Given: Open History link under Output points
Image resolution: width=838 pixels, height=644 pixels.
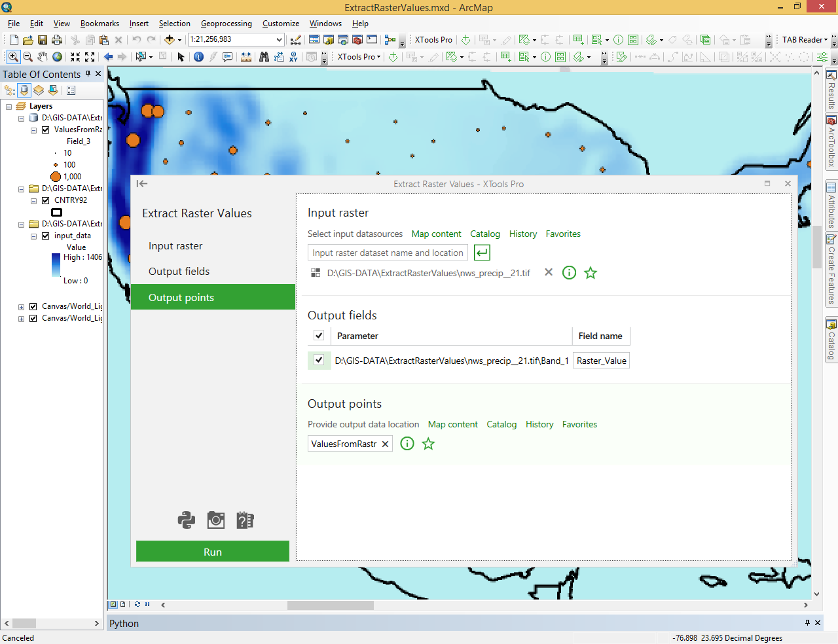Looking at the screenshot, I should click(x=539, y=424).
